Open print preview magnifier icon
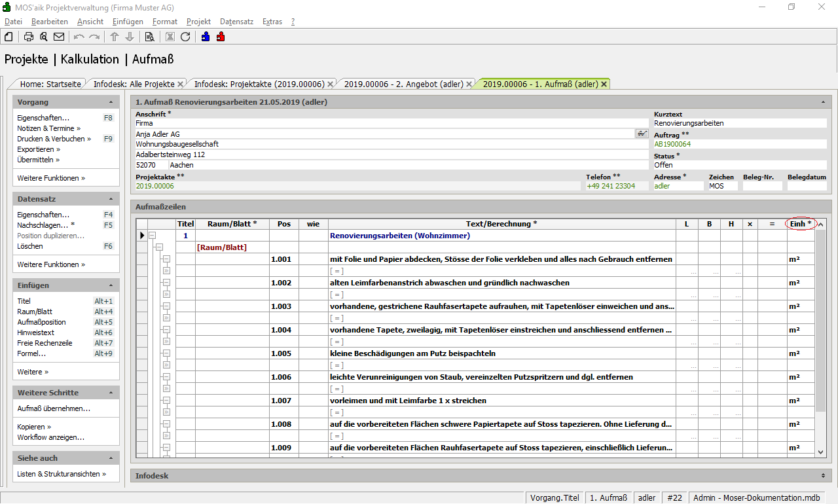 43,37
